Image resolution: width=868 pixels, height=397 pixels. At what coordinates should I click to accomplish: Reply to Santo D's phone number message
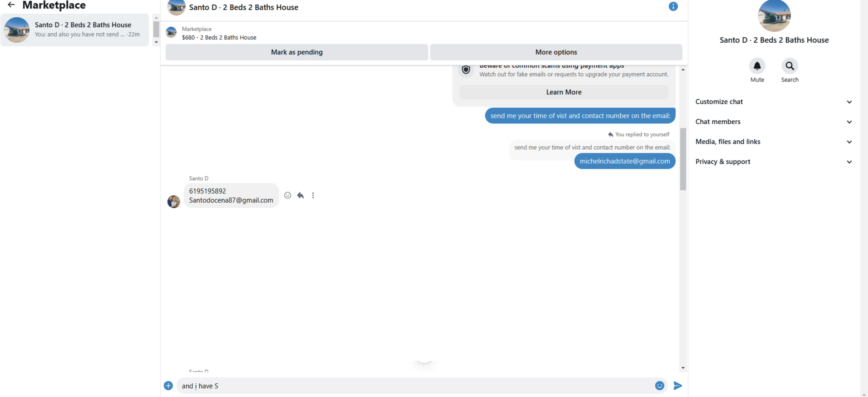click(300, 195)
